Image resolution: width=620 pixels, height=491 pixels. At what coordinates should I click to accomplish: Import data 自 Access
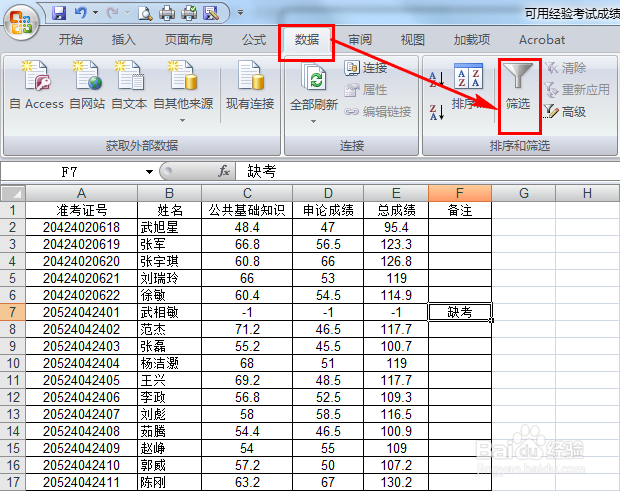click(x=36, y=85)
